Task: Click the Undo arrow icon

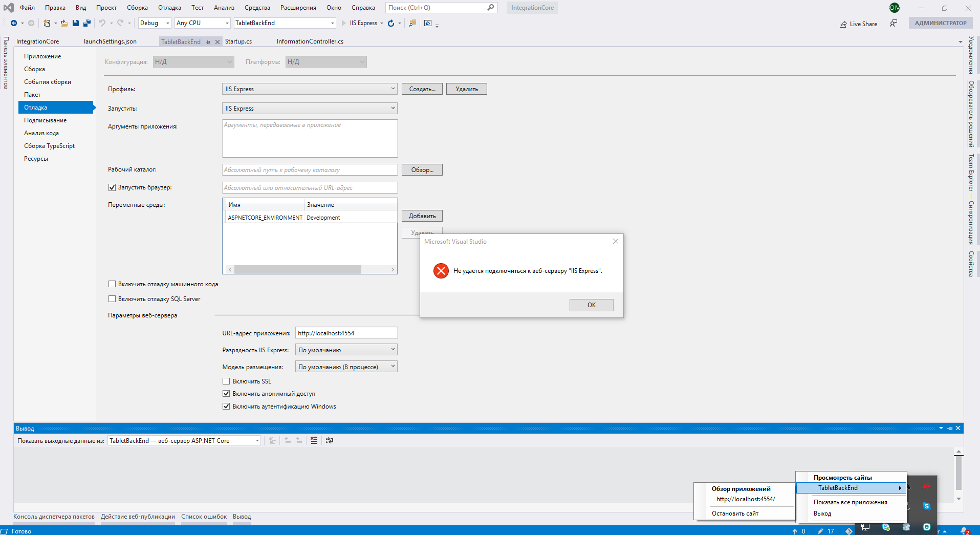Action: click(102, 23)
